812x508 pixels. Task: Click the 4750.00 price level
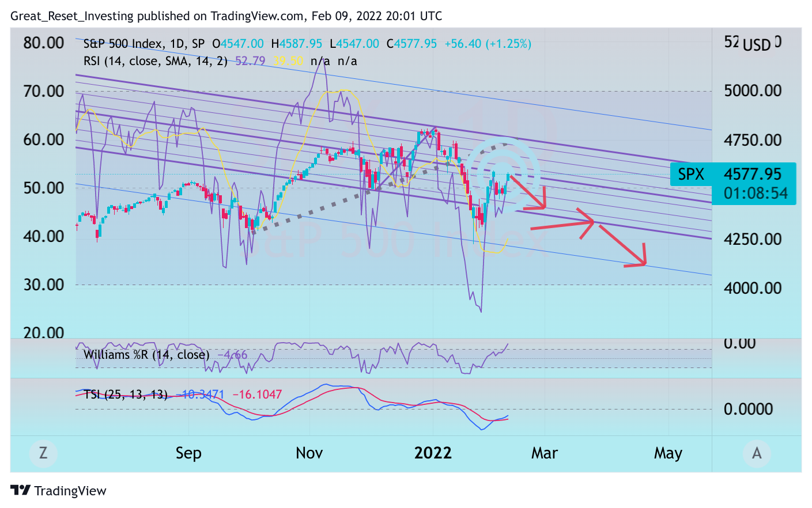(753, 141)
